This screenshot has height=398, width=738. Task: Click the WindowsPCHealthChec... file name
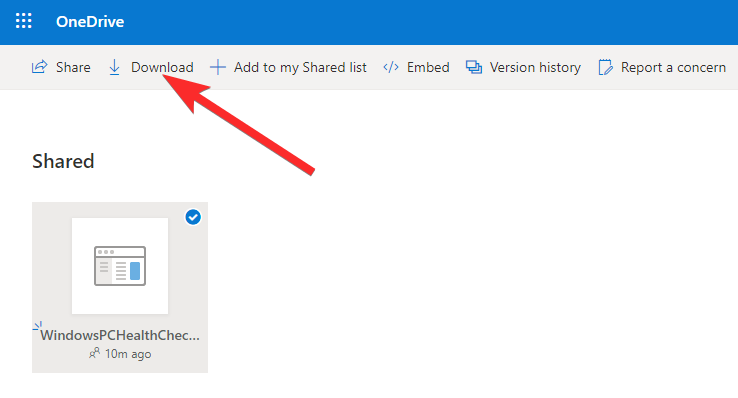click(120, 335)
